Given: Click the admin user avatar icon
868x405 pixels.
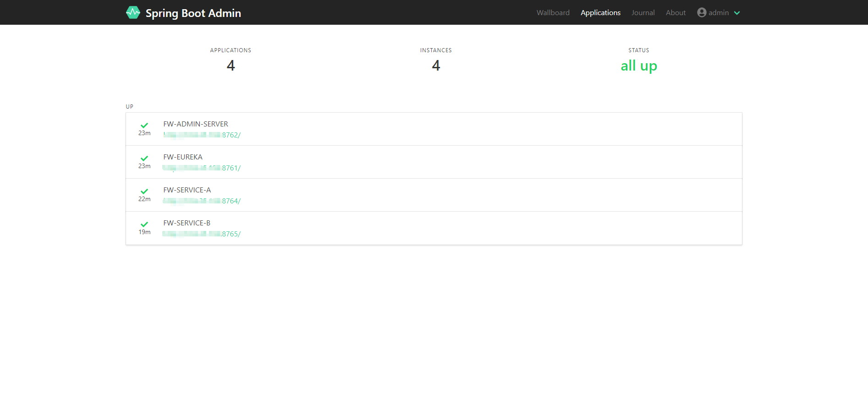Looking at the screenshot, I should (702, 12).
